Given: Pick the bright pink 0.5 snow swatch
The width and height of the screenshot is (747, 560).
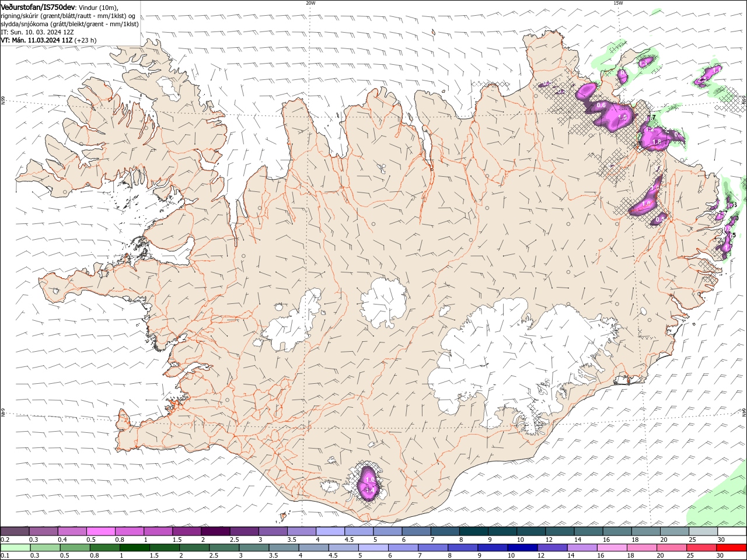Looking at the screenshot, I should (x=100, y=531).
